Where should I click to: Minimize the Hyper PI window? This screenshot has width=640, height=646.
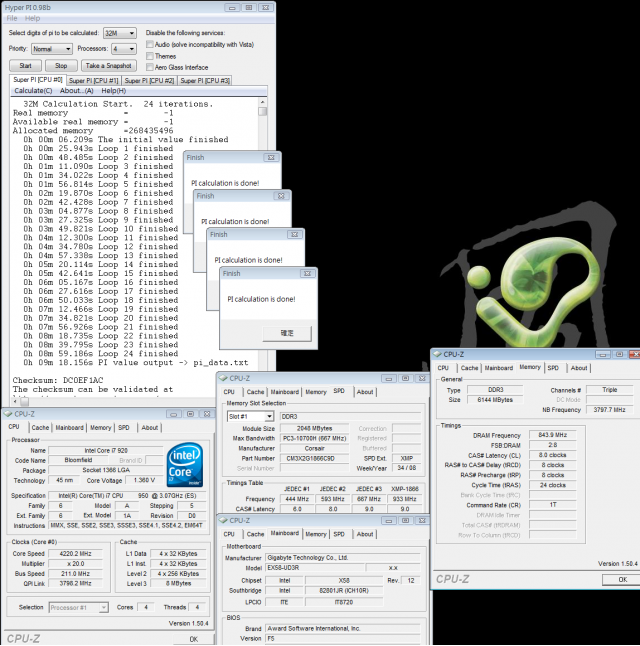232,7
